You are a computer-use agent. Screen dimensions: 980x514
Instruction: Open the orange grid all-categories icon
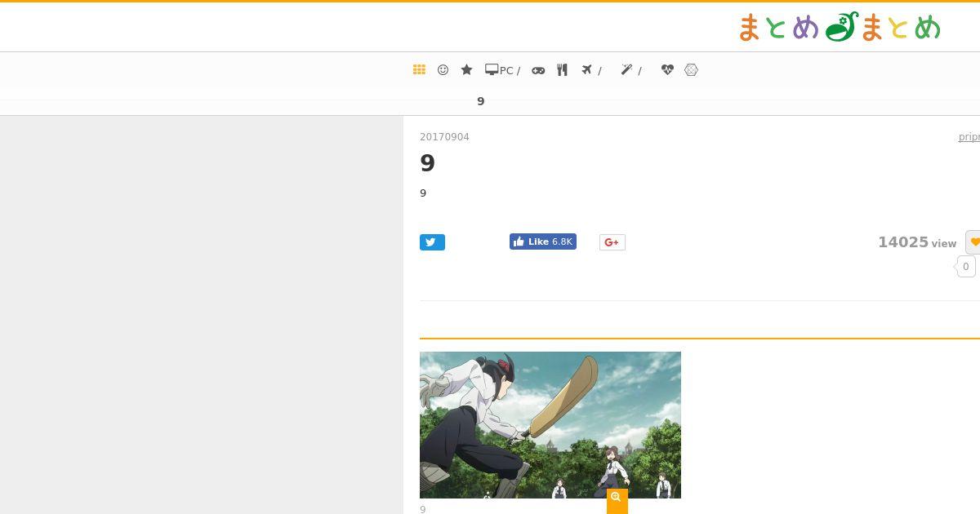tap(419, 70)
